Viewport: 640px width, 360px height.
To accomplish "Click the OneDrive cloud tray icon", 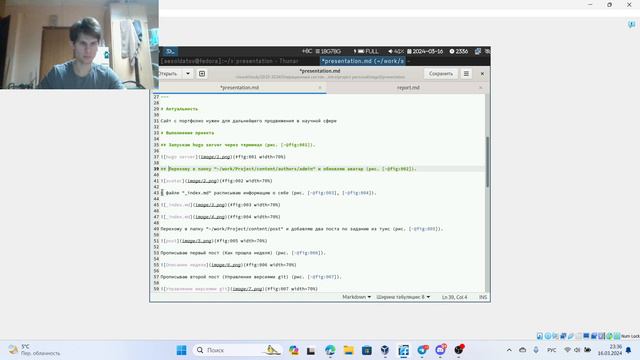I will (x=522, y=350).
